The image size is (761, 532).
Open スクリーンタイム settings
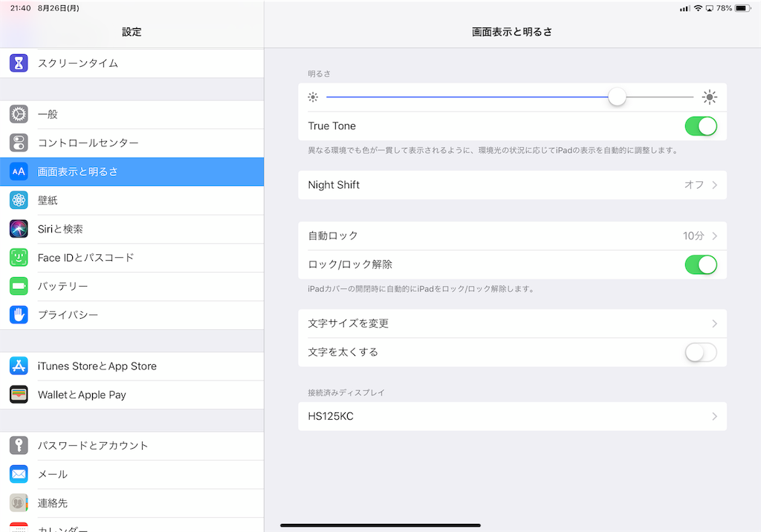(132, 63)
